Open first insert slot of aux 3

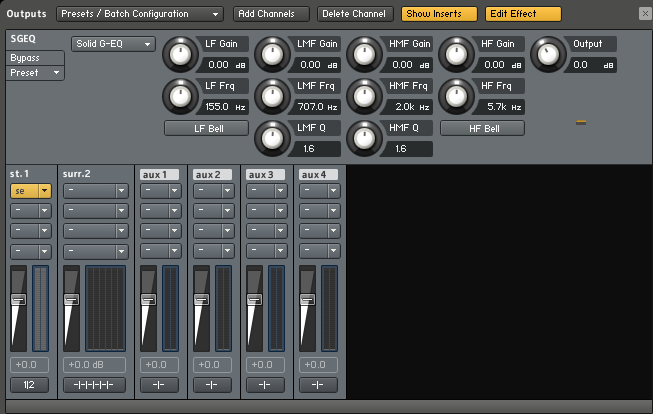click(x=267, y=191)
